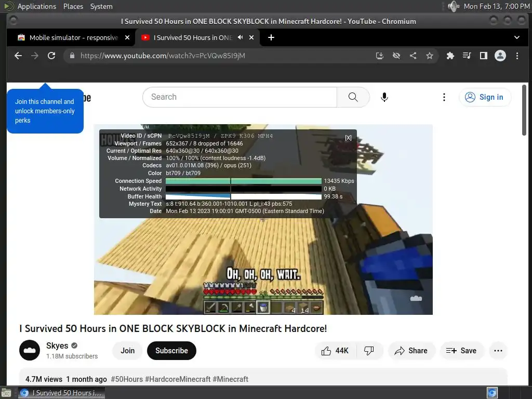Save the video to a playlist
The height and width of the screenshot is (399, 532).
[461, 351]
